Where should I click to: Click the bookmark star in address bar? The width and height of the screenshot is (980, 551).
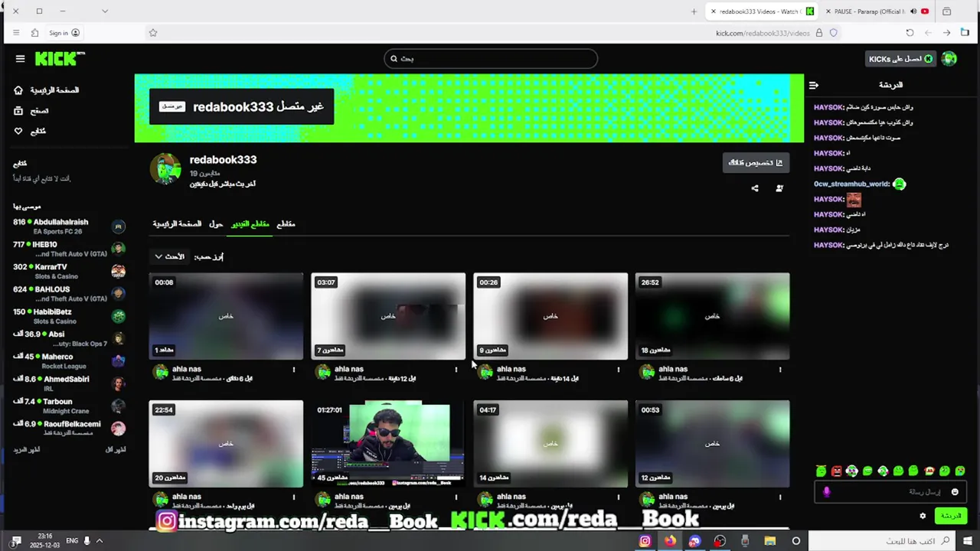153,33
